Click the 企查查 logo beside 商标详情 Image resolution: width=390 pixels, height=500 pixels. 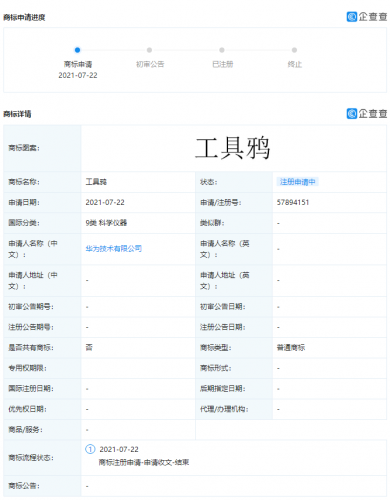click(x=367, y=113)
